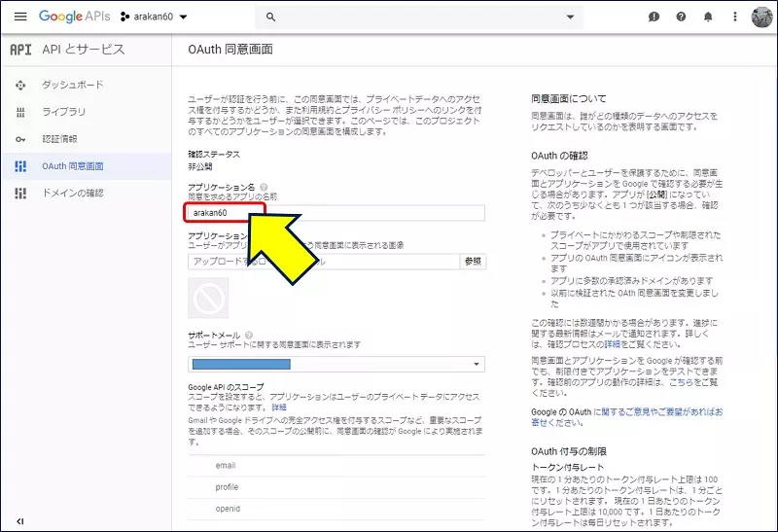Click the 確認プロセス 詳細 link
The width and height of the screenshot is (778, 532).
coord(613,344)
